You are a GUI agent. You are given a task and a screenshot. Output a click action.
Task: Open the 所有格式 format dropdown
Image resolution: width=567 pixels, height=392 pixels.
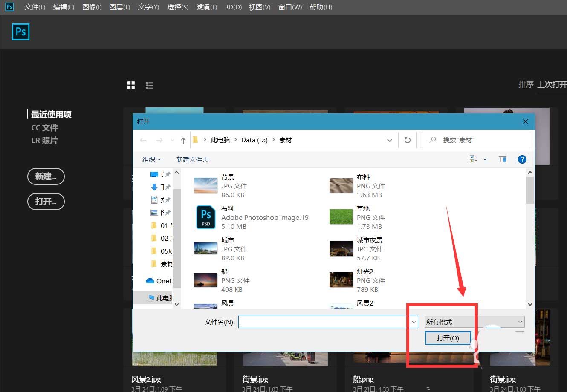coord(473,322)
